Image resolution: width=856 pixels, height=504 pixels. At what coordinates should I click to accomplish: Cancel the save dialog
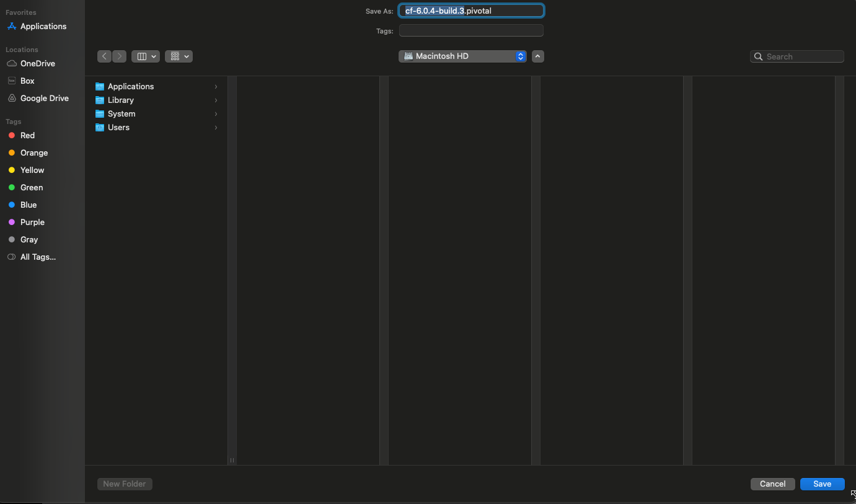tap(773, 484)
